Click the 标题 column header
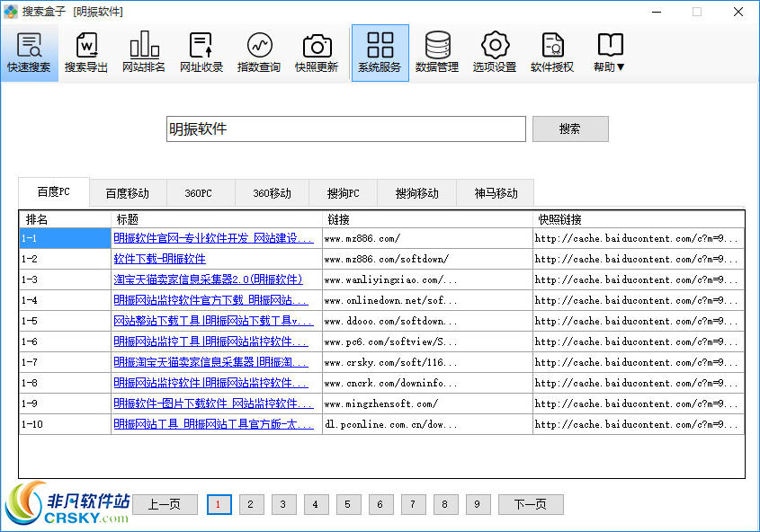Viewport: 760px width, 532px height. pyautogui.click(x=216, y=219)
